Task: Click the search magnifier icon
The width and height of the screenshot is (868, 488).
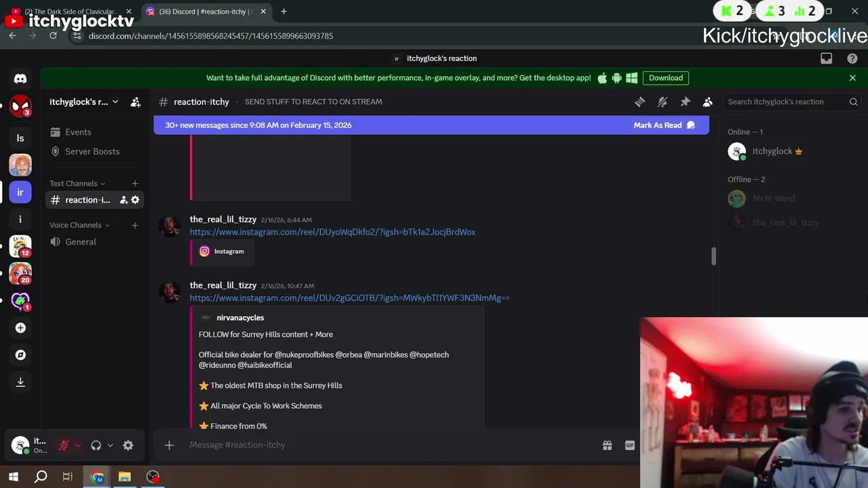Action: coord(853,102)
